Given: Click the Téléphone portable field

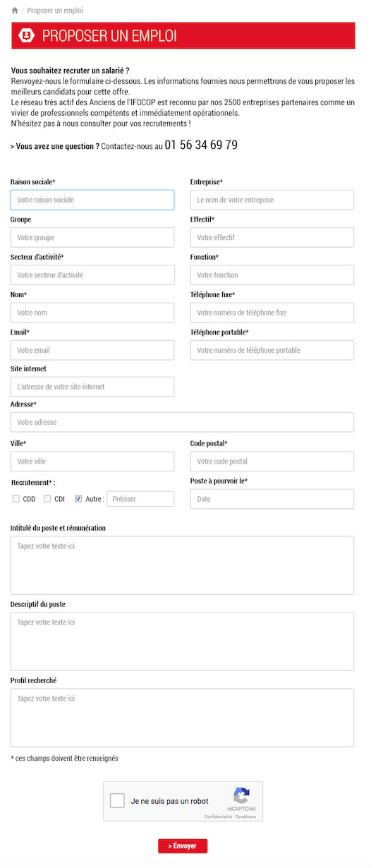Looking at the screenshot, I should point(272,350).
